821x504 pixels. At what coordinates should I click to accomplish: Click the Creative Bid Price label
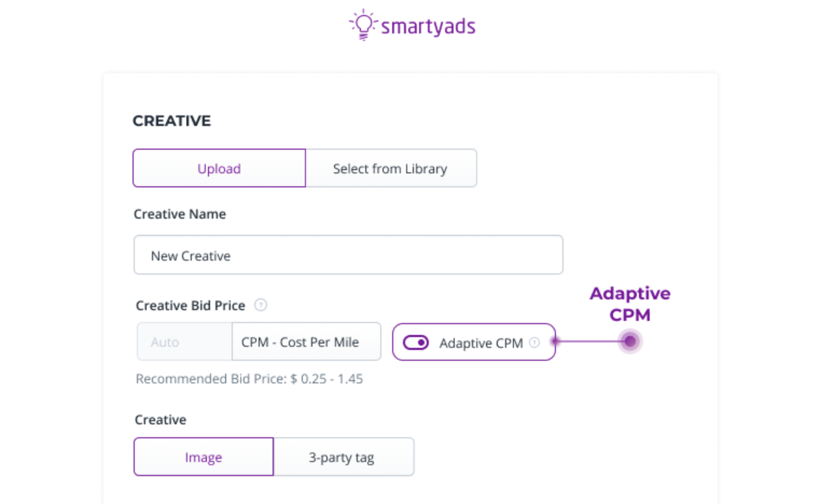click(x=190, y=305)
